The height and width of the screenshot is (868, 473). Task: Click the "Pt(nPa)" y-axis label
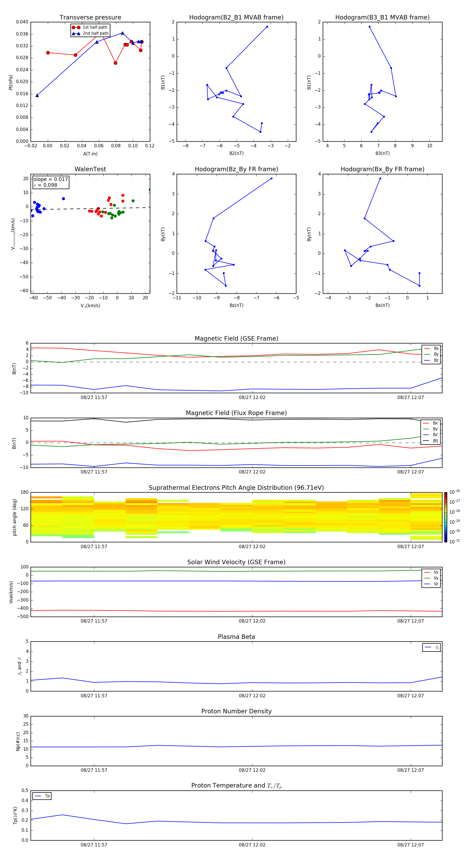click(x=11, y=82)
